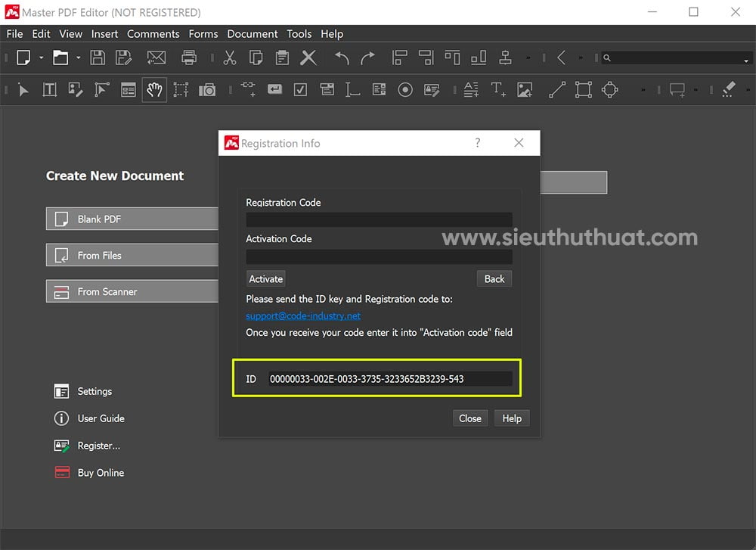Click the From Scanner button

(x=132, y=291)
